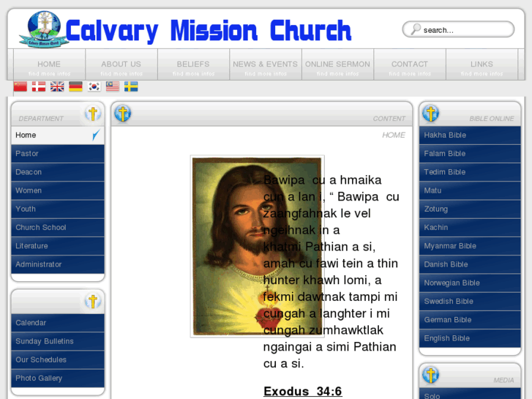Open the Our Schedules link

pos(58,359)
